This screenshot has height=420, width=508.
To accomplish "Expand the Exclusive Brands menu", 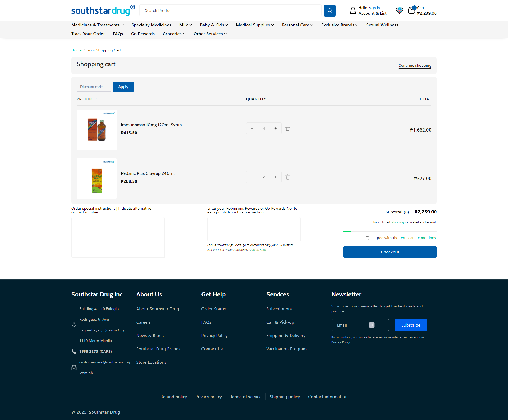I will pos(340,25).
